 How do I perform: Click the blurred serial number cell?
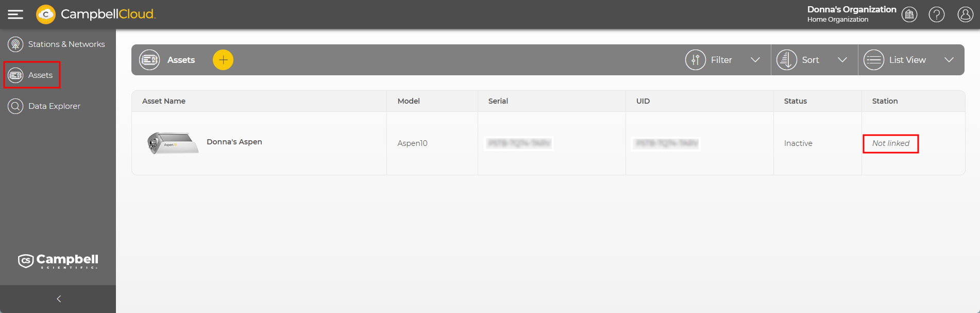(x=519, y=143)
